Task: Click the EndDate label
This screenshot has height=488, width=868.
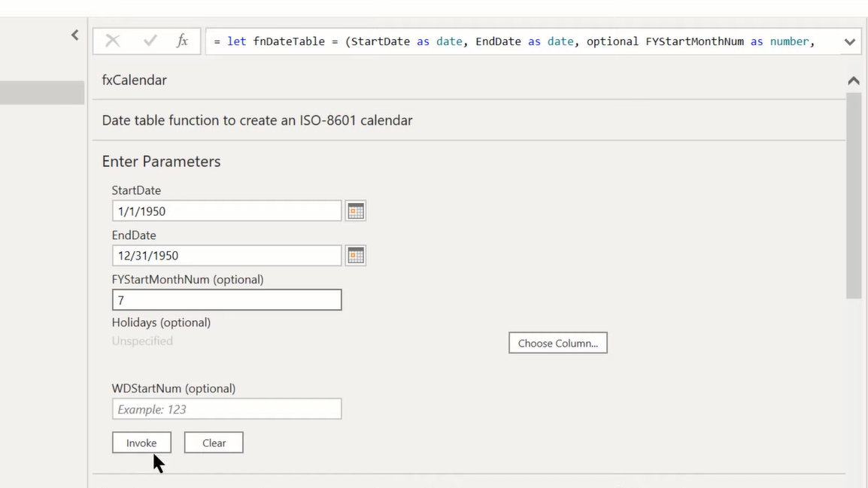Action: click(134, 235)
